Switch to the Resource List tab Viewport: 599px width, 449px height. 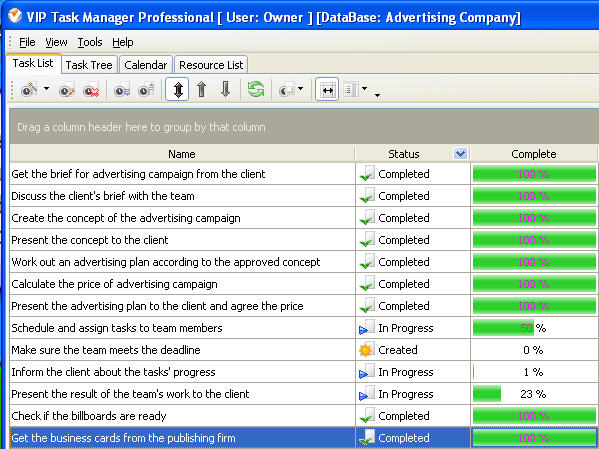pos(211,65)
